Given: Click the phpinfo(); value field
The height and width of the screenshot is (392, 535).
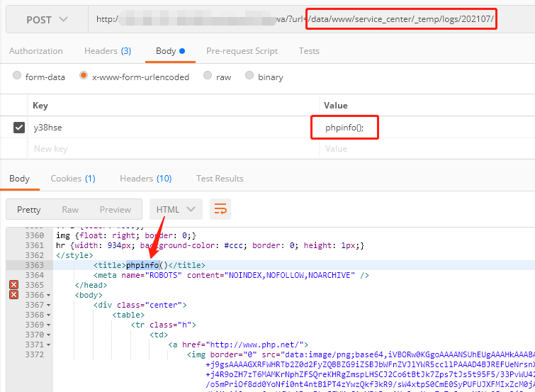Looking at the screenshot, I should [x=344, y=128].
